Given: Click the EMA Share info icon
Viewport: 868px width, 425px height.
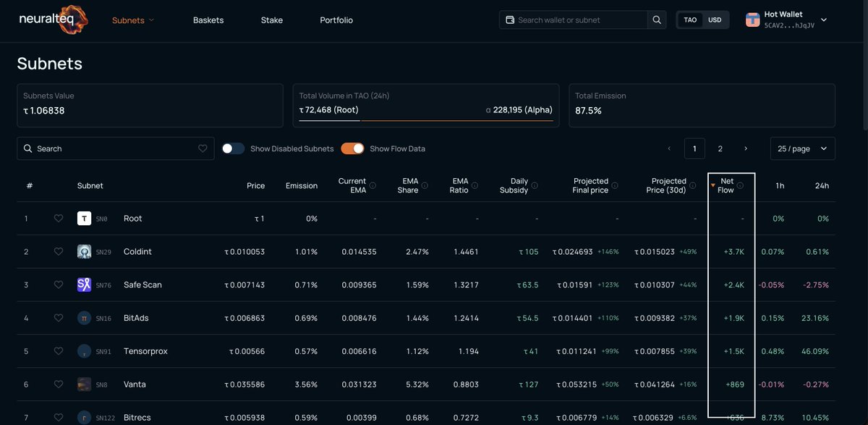Looking at the screenshot, I should pyautogui.click(x=425, y=186).
